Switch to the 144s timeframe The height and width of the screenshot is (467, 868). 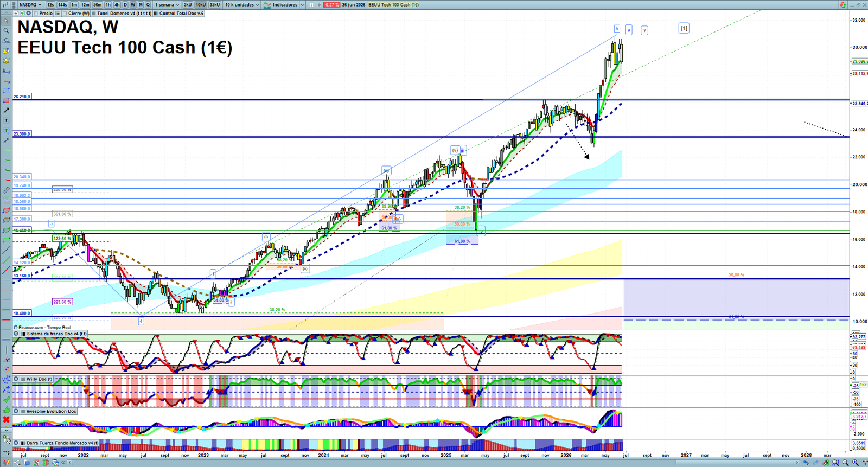click(x=62, y=5)
